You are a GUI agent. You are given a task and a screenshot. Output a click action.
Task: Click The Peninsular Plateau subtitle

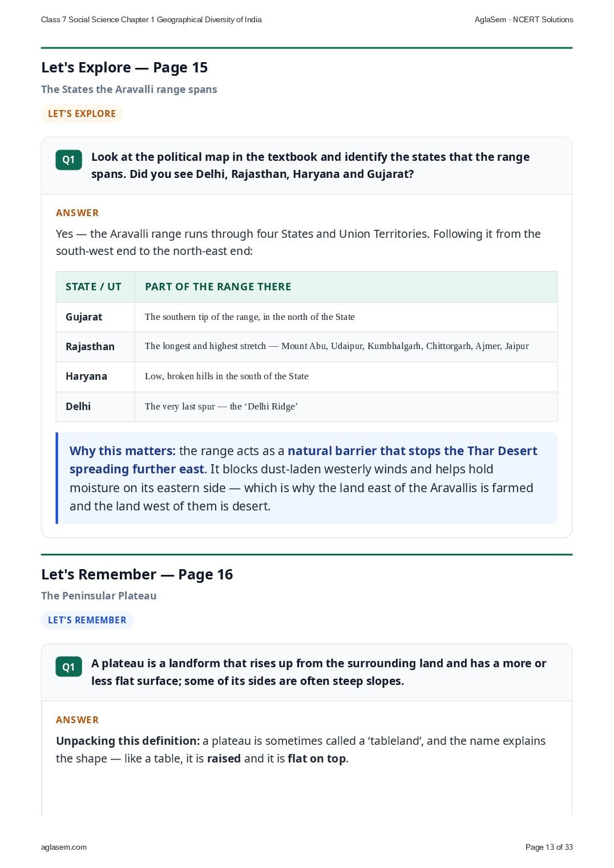(x=99, y=595)
